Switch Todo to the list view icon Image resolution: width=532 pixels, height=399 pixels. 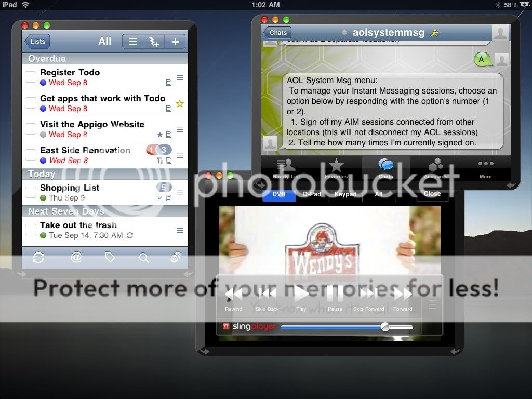(132, 42)
